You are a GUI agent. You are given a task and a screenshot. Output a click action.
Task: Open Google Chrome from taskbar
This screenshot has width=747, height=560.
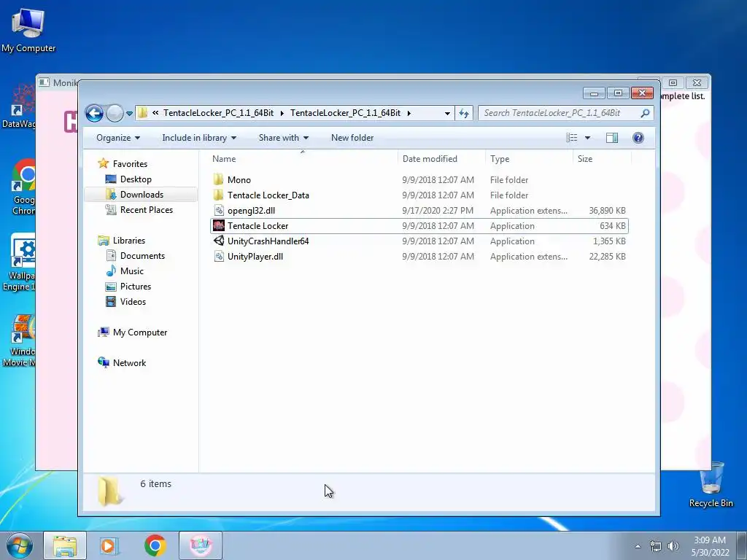(x=155, y=545)
